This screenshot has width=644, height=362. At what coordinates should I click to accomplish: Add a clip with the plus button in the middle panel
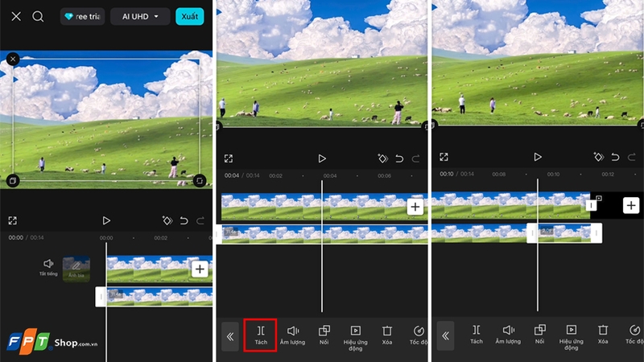click(x=415, y=207)
